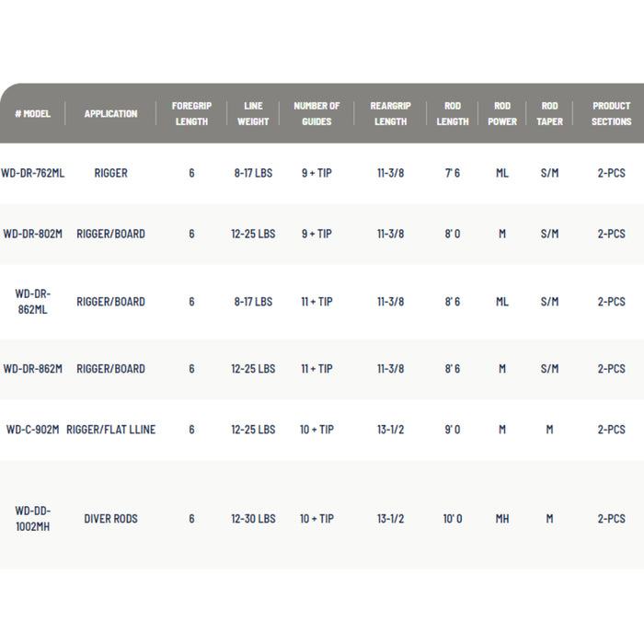Image resolution: width=644 pixels, height=644 pixels.
Task: Select the FOREGRIP LENGTH column header
Action: [191, 114]
